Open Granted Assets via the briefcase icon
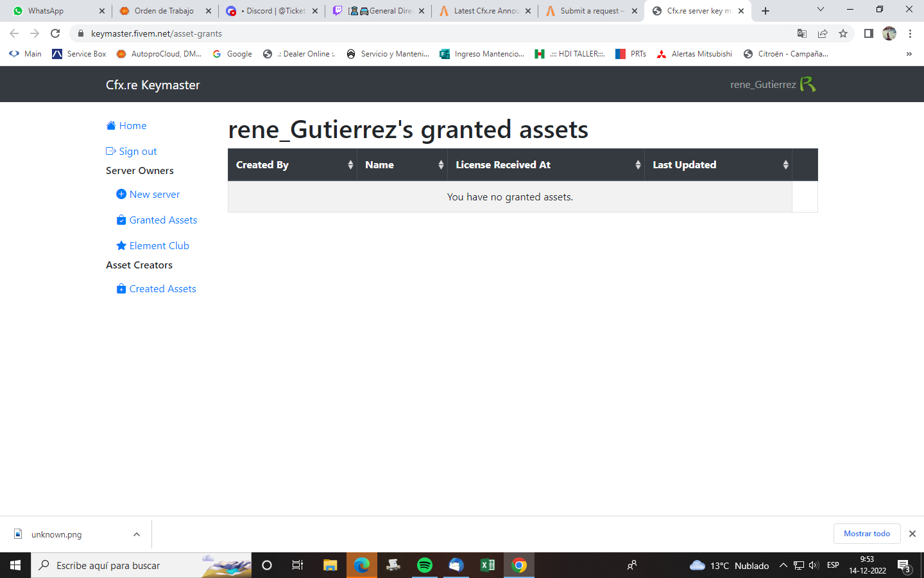 point(121,219)
